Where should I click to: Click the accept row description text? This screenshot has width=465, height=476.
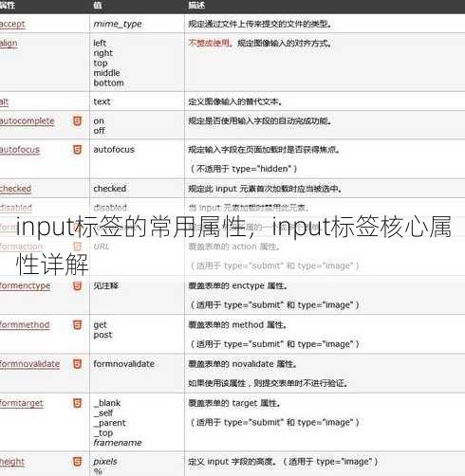[x=260, y=24]
